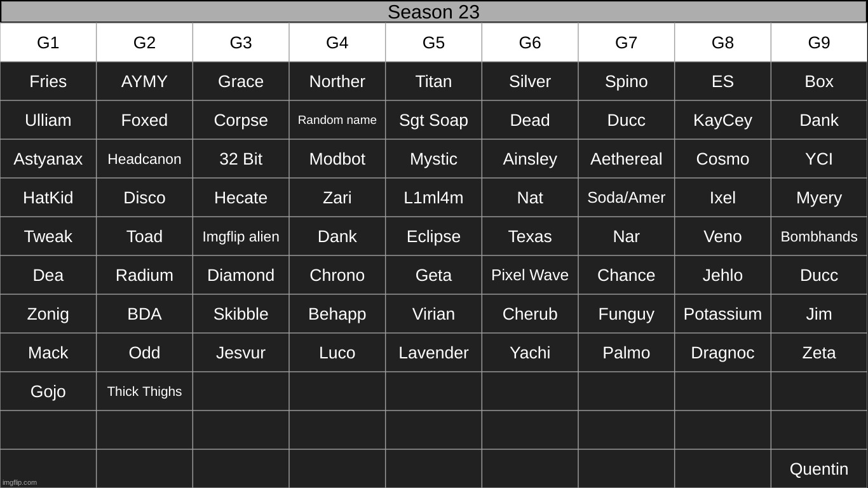Screen dimensions: 868x488
Task: Select the G1 column header
Action: (x=48, y=43)
